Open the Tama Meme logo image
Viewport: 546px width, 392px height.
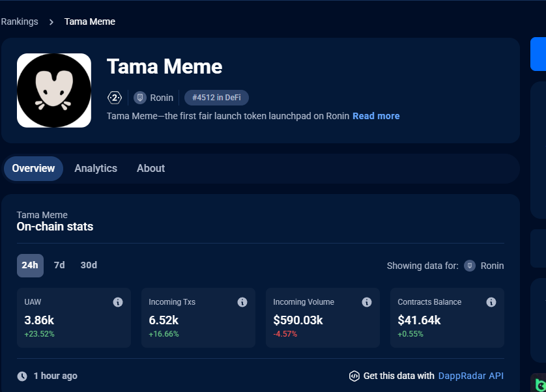pyautogui.click(x=54, y=91)
